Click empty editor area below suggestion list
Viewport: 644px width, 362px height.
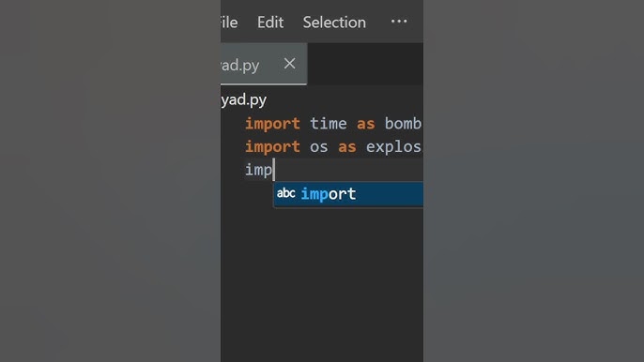322,283
